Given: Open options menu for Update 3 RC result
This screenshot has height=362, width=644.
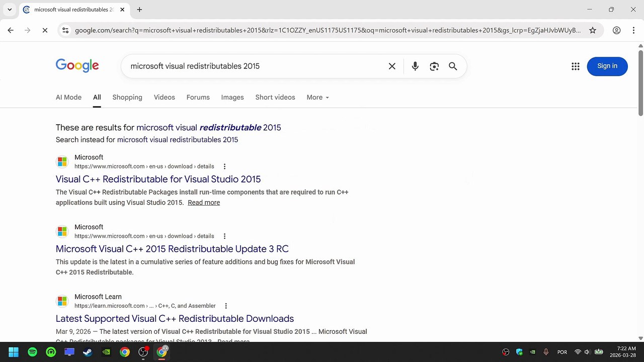Looking at the screenshot, I should tap(224, 236).
